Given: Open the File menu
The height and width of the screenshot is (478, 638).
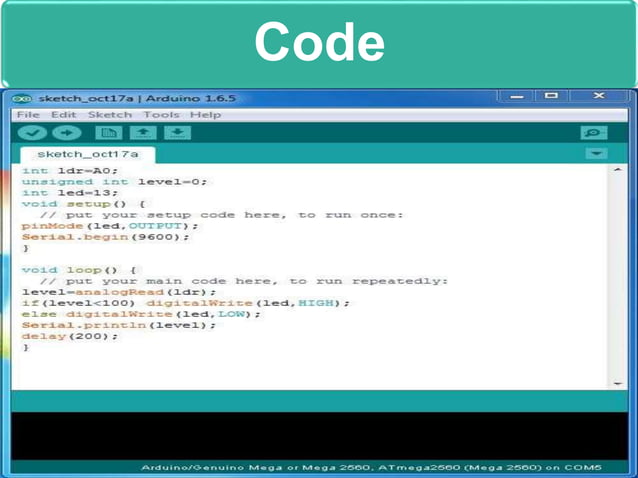Looking at the screenshot, I should pyautogui.click(x=28, y=115).
